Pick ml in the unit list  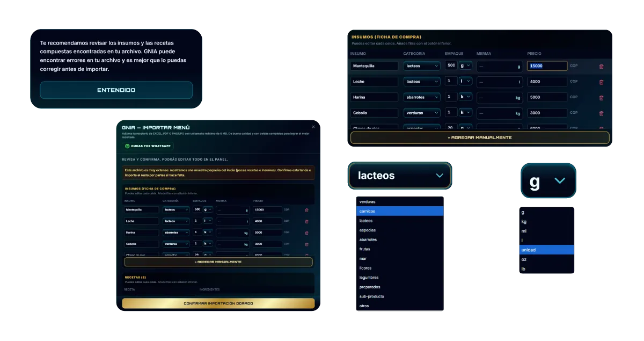click(x=546, y=231)
